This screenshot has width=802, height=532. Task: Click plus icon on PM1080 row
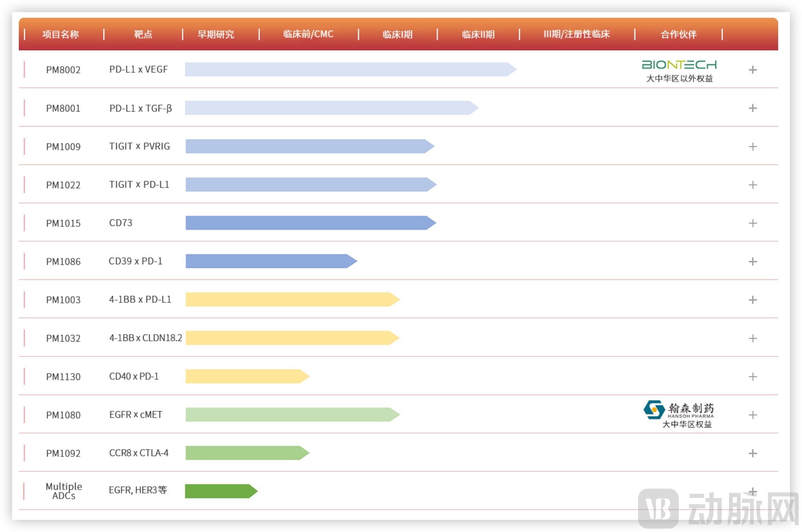pyautogui.click(x=753, y=415)
